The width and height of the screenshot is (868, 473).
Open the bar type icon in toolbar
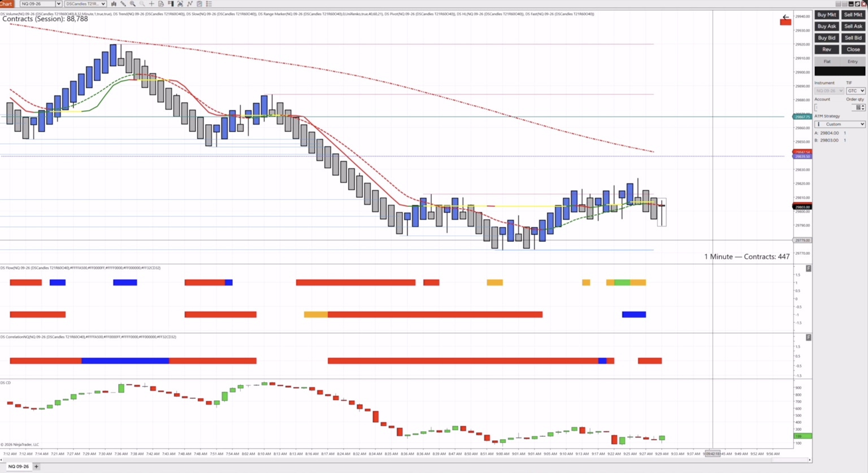click(x=114, y=4)
